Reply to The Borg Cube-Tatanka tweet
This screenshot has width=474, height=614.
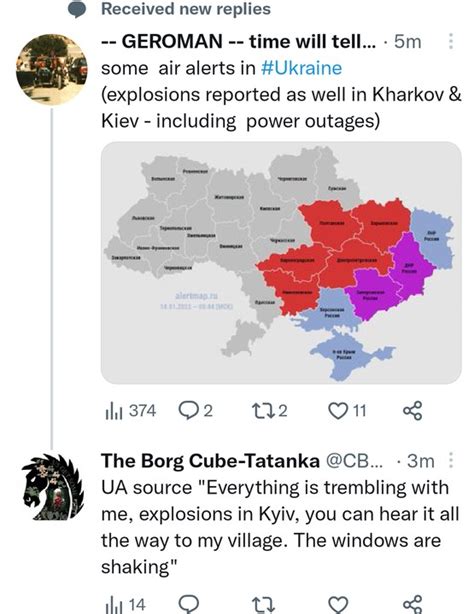pyautogui.click(x=189, y=604)
